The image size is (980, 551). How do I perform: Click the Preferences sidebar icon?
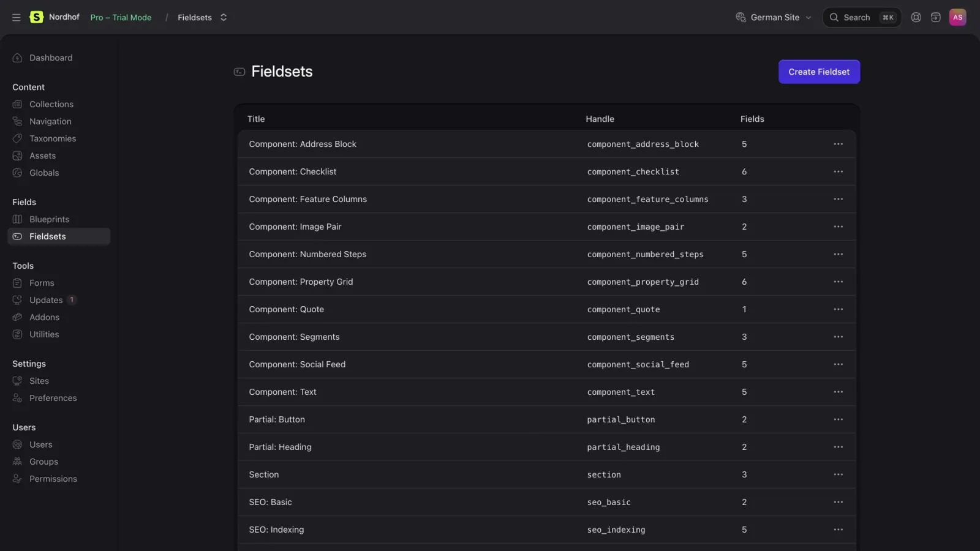point(17,398)
